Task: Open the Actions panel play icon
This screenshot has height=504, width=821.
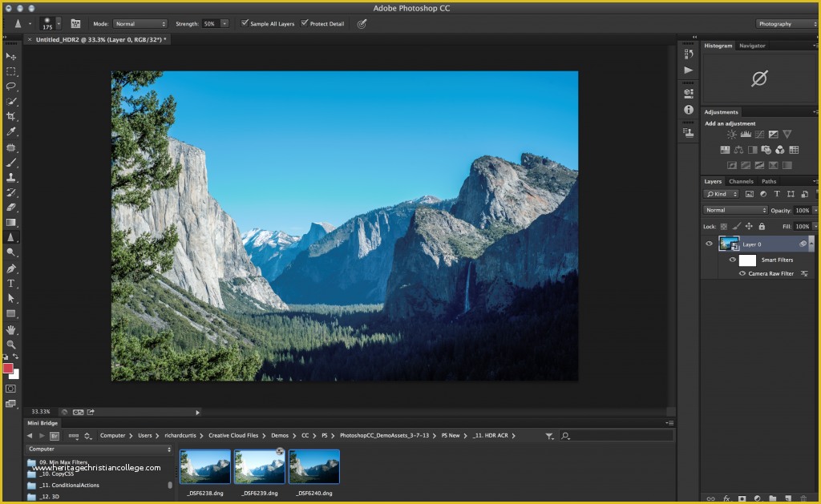Action: tap(689, 71)
